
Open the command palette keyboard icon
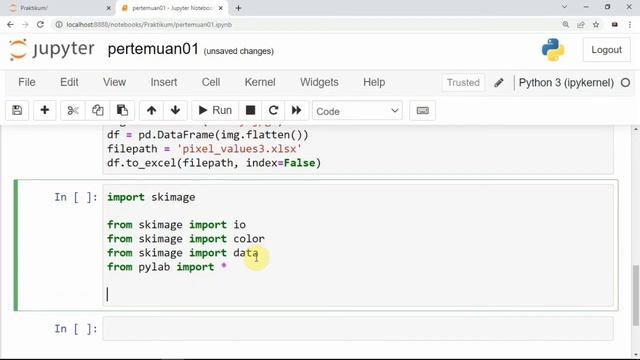[x=422, y=111]
